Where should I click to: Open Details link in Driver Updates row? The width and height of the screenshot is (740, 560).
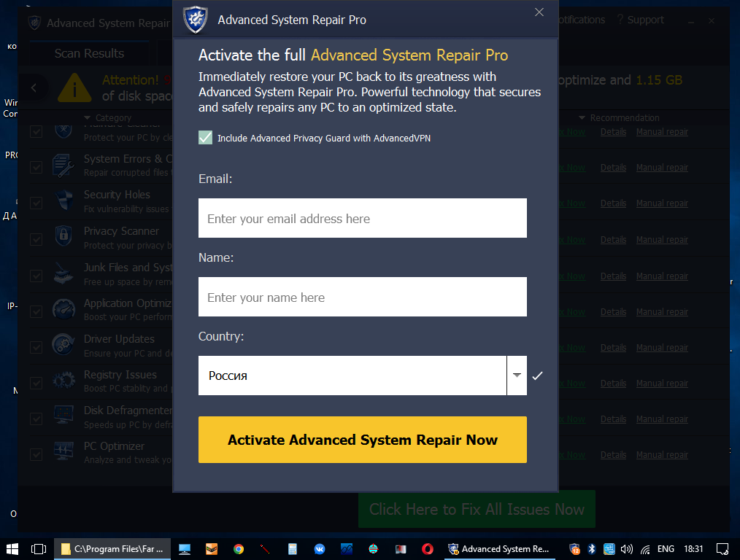click(613, 347)
